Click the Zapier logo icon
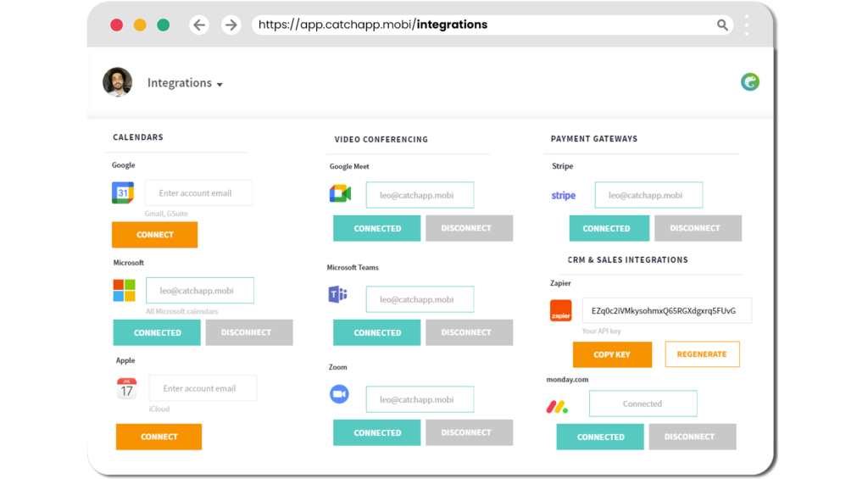The width and height of the screenshot is (868, 479). coord(561,310)
